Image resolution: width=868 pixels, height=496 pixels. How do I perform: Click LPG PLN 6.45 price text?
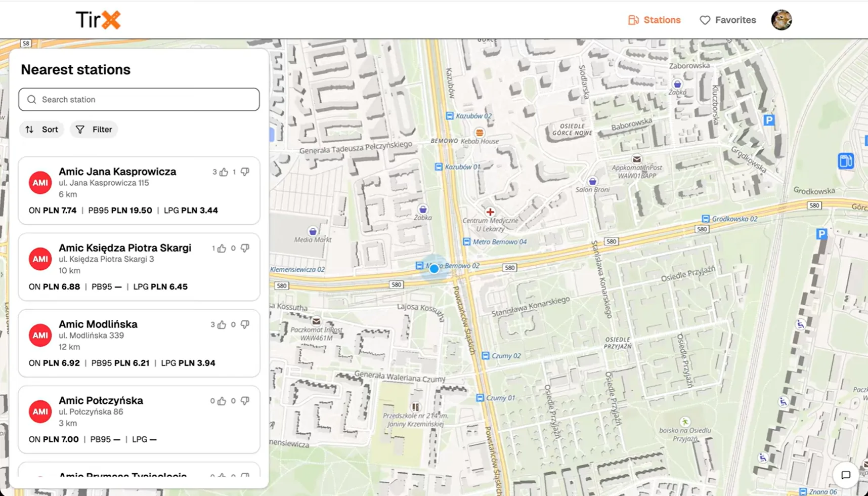(x=160, y=286)
